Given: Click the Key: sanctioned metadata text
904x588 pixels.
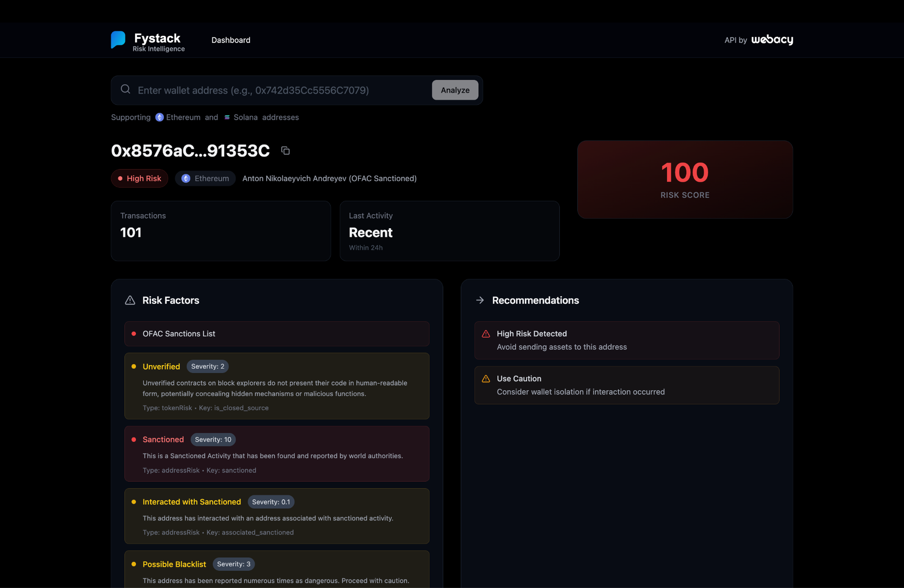Looking at the screenshot, I should (x=231, y=470).
